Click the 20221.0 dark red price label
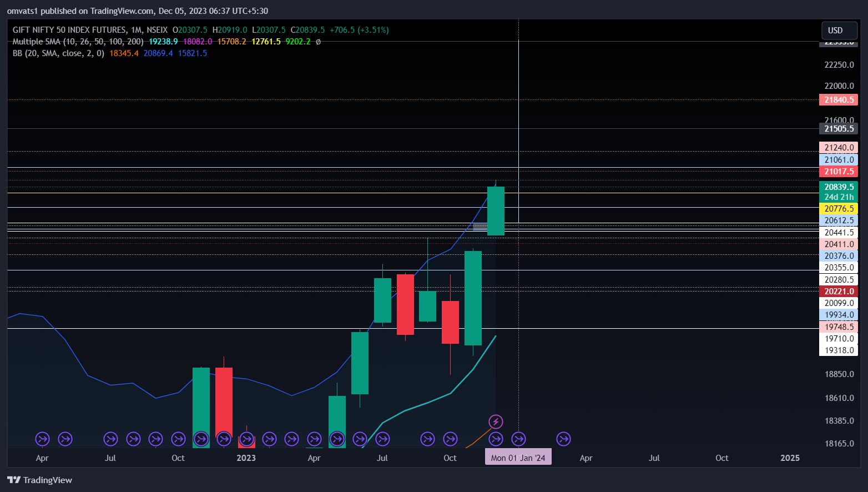Screen dimensions: 868x492 click(839, 292)
